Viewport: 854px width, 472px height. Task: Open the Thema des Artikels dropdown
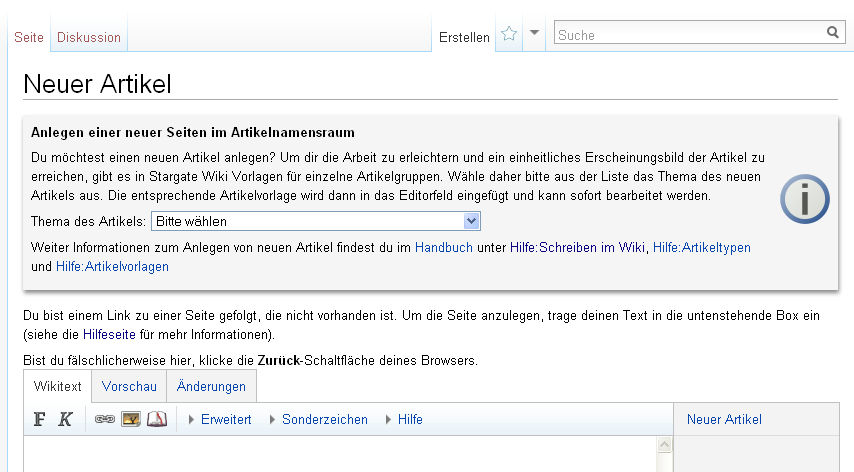[316, 221]
